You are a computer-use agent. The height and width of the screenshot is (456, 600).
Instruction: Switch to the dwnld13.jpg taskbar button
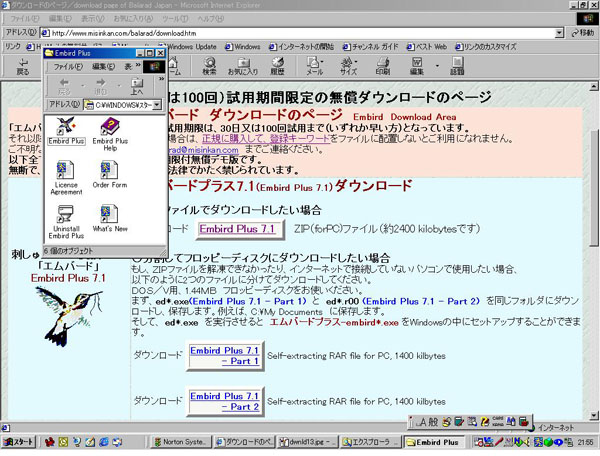click(x=308, y=442)
